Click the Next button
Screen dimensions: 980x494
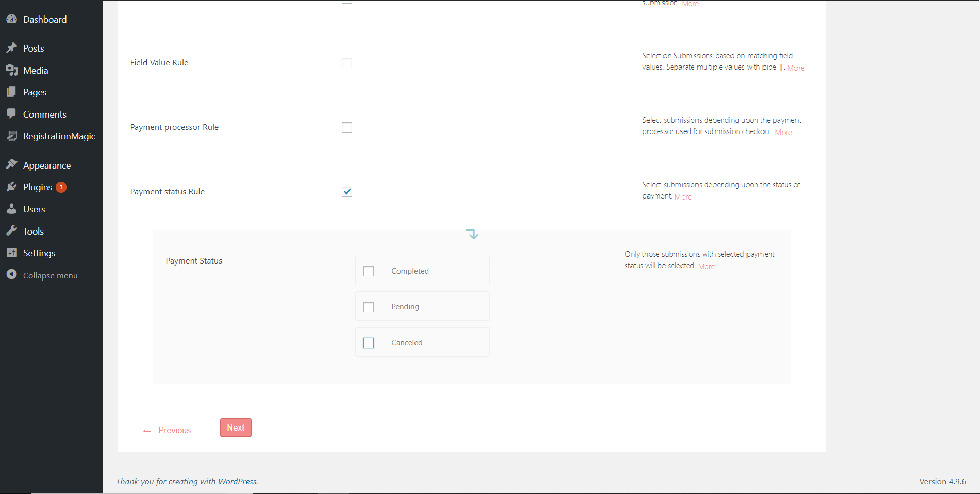click(x=236, y=427)
